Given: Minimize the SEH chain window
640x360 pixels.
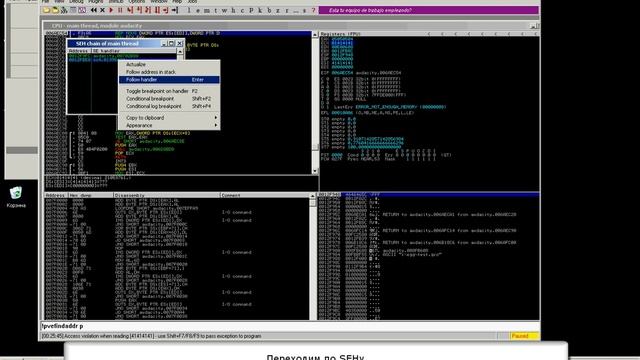Looking at the screenshot, I should coord(164,43).
